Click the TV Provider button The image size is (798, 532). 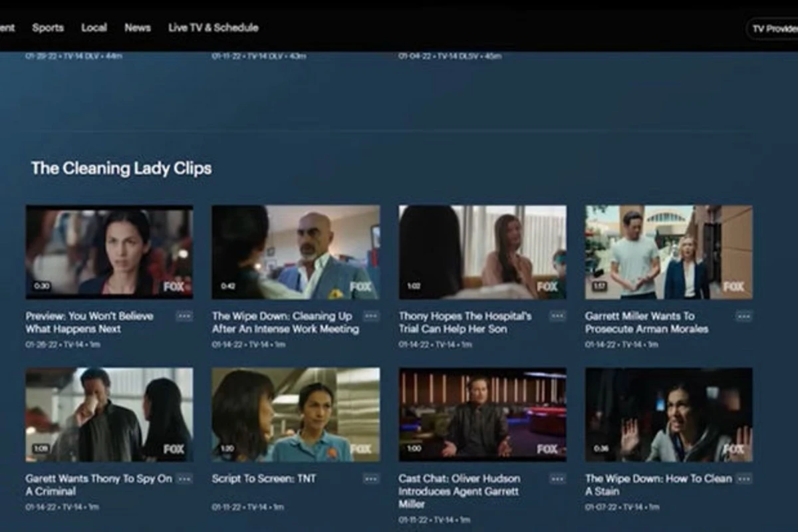pyautogui.click(x=772, y=29)
